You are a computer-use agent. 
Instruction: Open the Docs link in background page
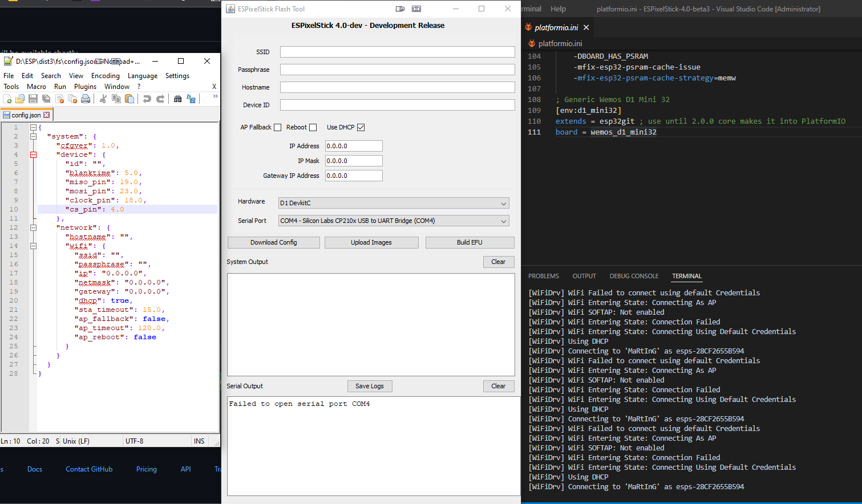point(35,469)
